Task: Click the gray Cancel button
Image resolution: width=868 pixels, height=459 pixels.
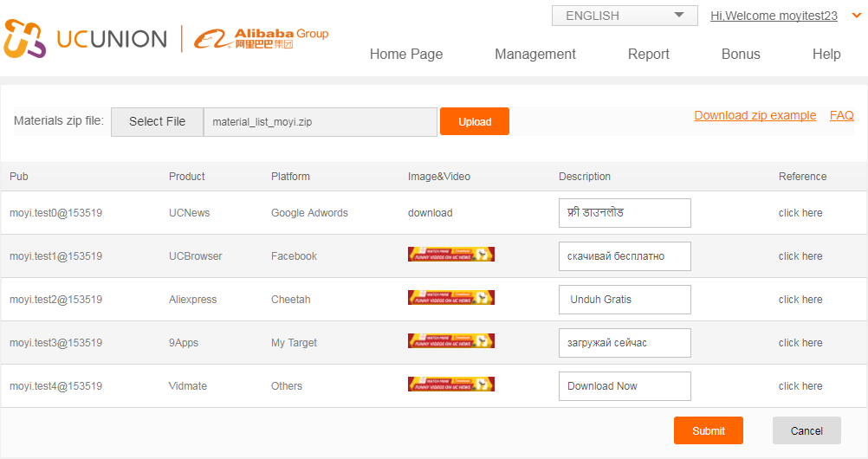Action: pos(806,430)
